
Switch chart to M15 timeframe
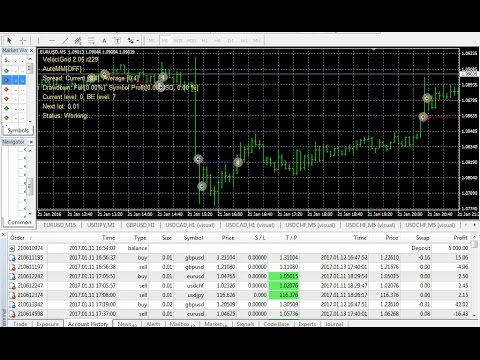(x=178, y=41)
